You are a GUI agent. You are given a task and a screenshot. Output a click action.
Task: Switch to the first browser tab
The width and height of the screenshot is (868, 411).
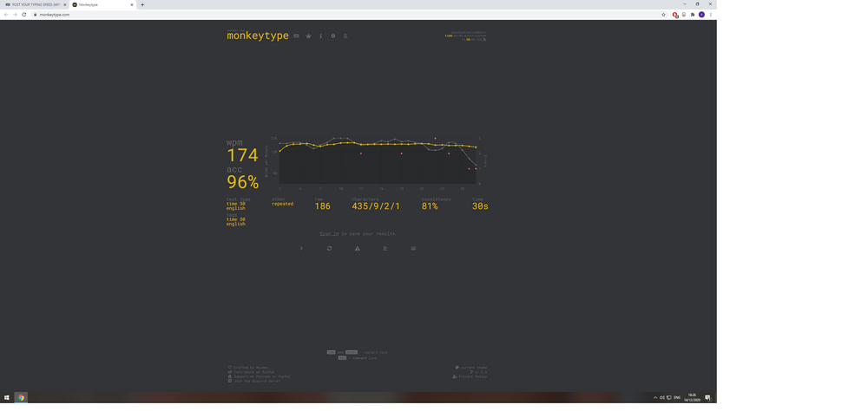click(x=35, y=4)
